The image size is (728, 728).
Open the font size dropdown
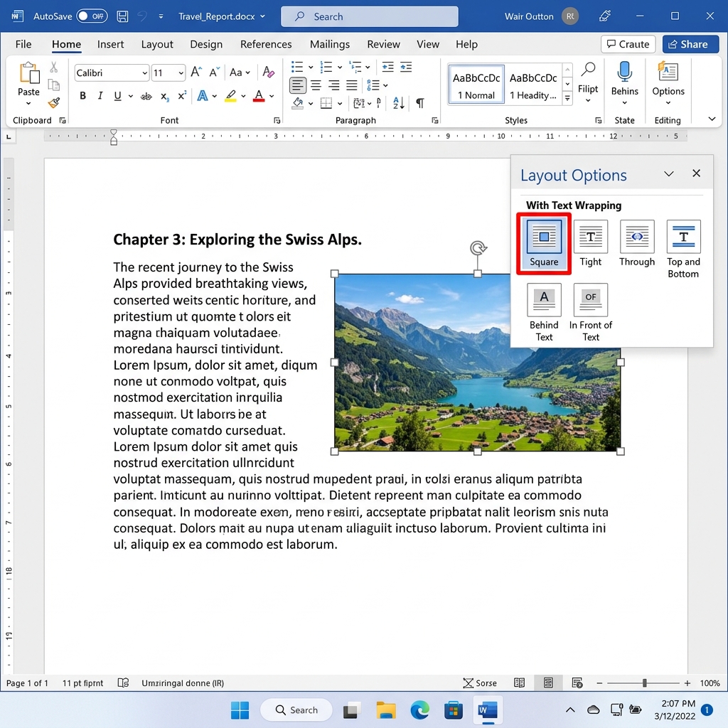(x=181, y=72)
